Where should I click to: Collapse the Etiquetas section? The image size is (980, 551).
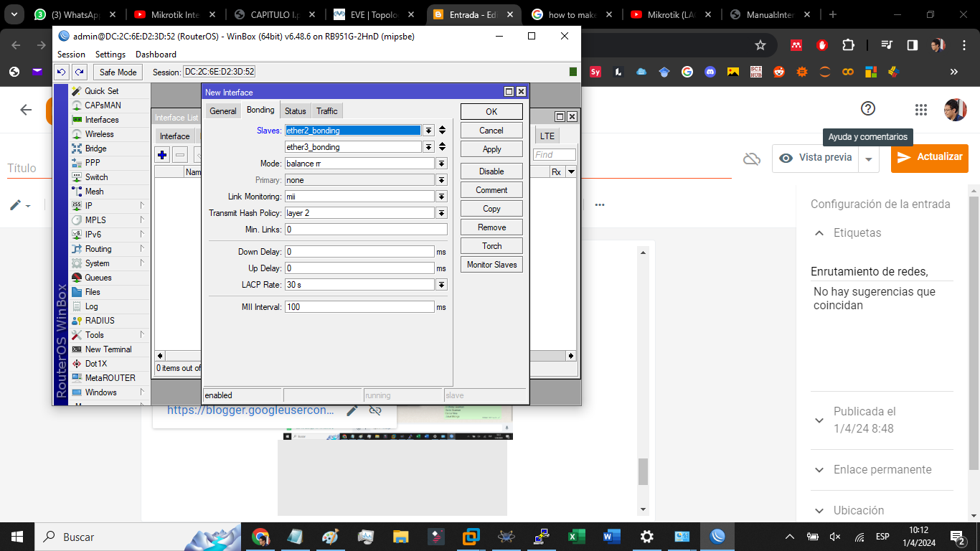pos(819,232)
